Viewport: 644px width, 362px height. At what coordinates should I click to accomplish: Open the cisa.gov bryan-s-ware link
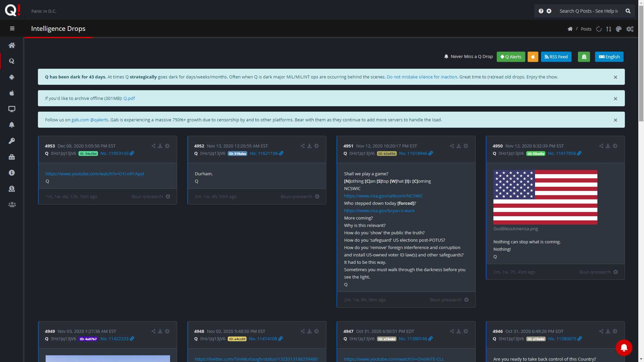[379, 210]
